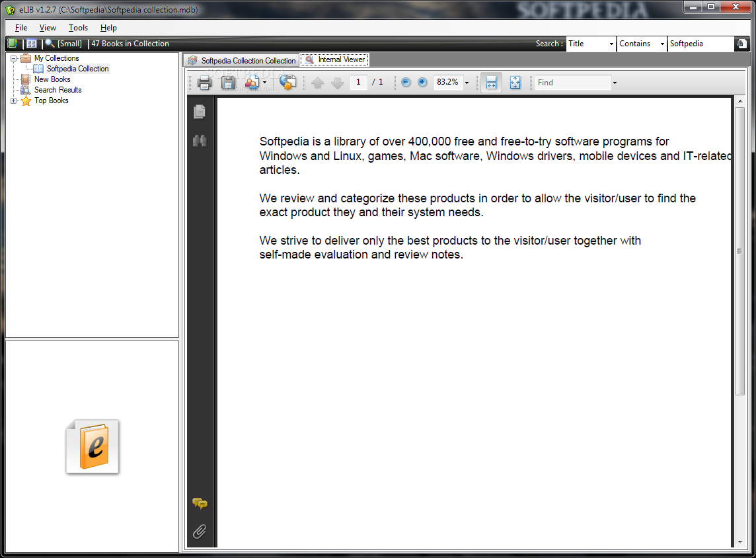
Task: Click the Softpedia search text field
Action: tap(700, 44)
